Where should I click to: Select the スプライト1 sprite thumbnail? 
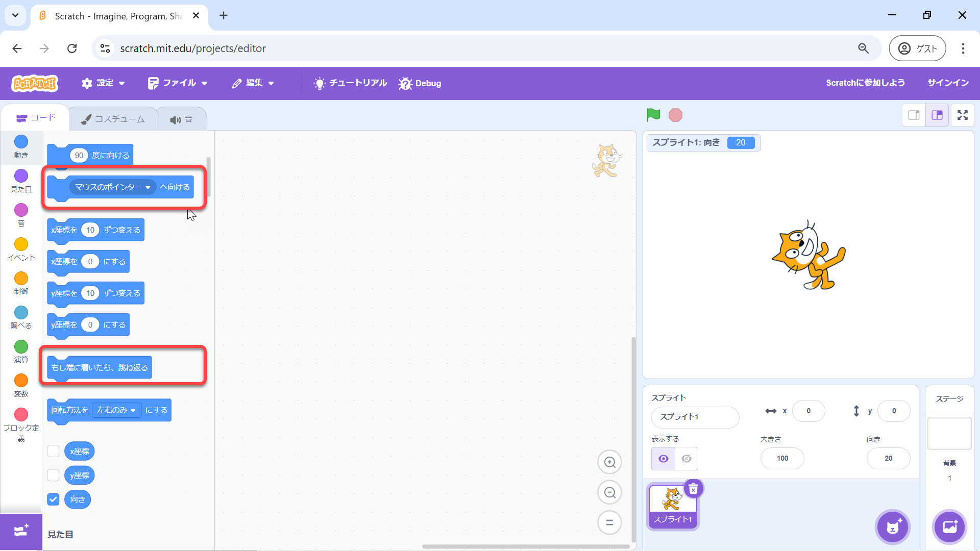coord(673,507)
